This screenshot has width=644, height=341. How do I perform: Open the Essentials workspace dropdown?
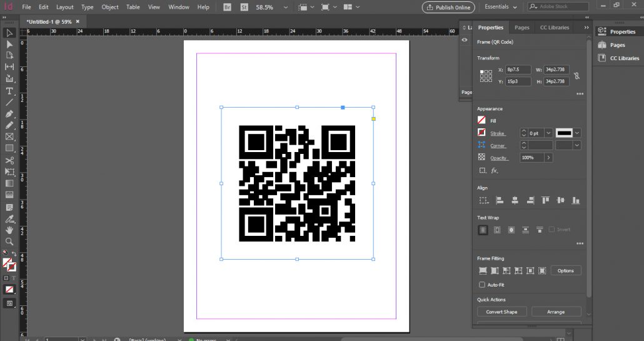pyautogui.click(x=501, y=7)
